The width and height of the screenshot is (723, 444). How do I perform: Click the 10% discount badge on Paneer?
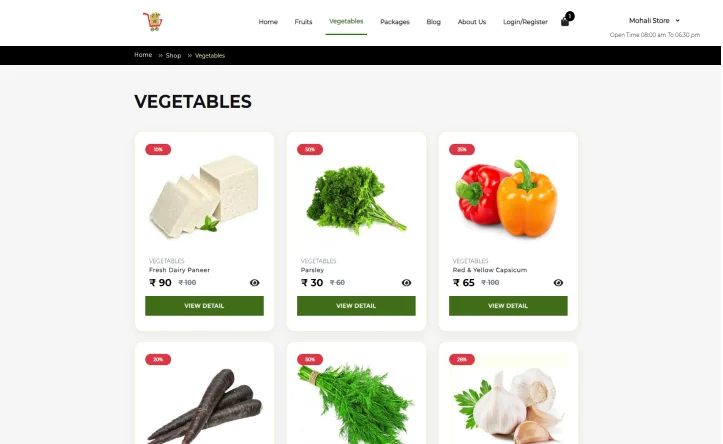[x=158, y=149]
